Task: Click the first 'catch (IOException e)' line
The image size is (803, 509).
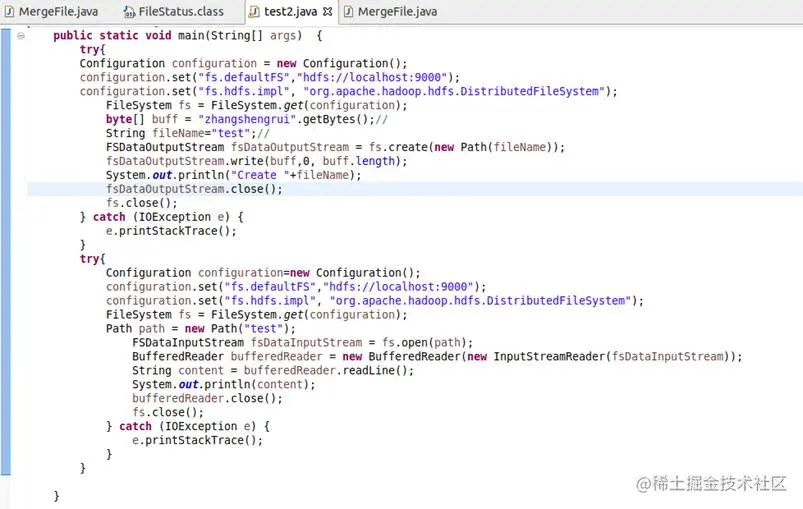Action: [x=162, y=217]
